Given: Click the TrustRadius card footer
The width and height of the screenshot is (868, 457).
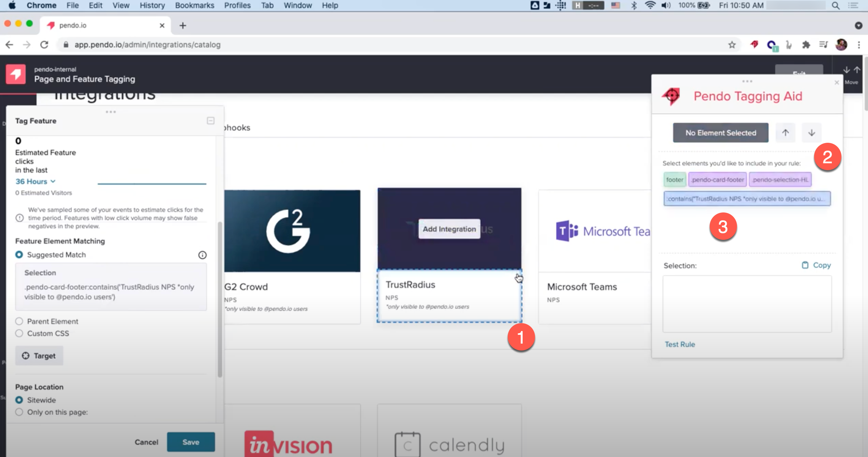Looking at the screenshot, I should (449, 296).
